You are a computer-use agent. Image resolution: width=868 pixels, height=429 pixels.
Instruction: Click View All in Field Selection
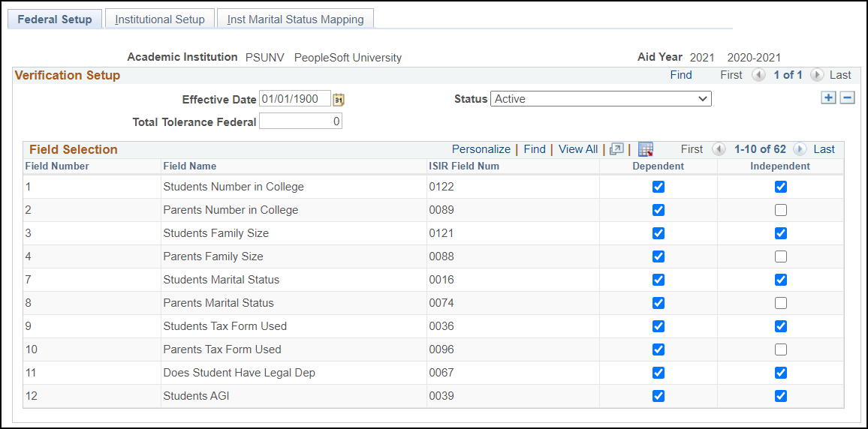[x=578, y=149]
